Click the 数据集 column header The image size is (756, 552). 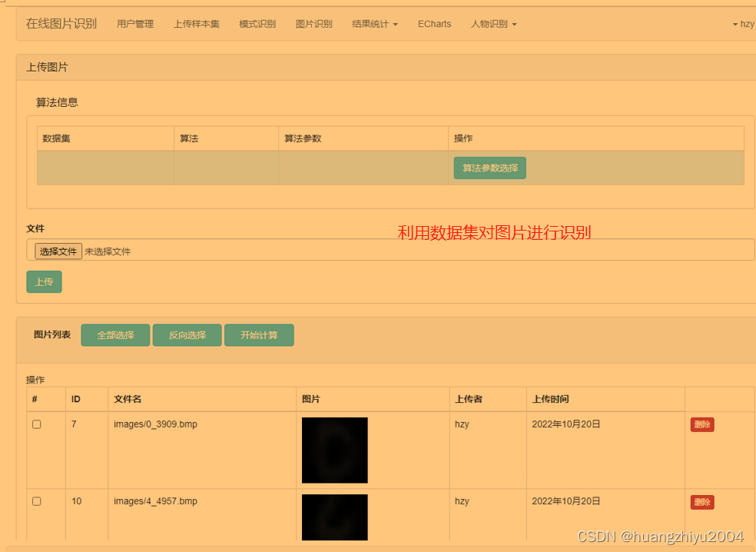pos(56,138)
